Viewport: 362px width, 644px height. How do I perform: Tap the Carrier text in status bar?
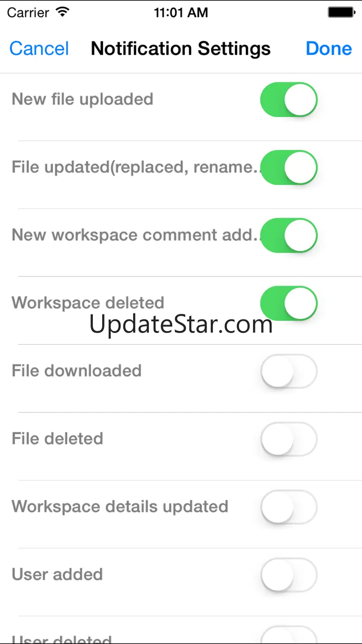28,13
